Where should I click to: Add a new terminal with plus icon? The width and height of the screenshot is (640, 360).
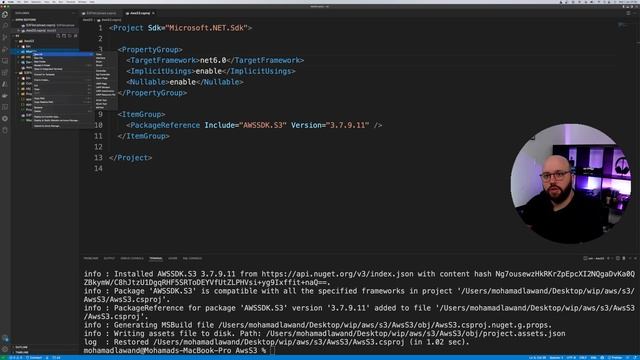coord(608,258)
